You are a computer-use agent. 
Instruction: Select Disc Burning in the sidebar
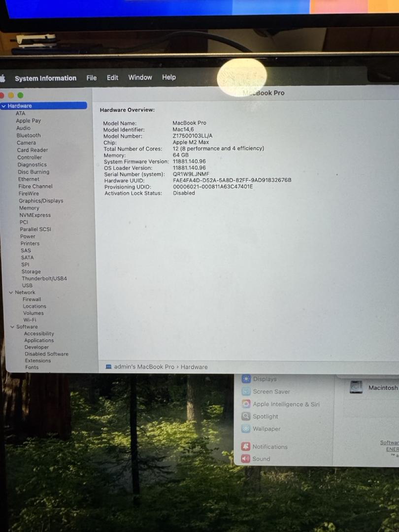tap(33, 172)
